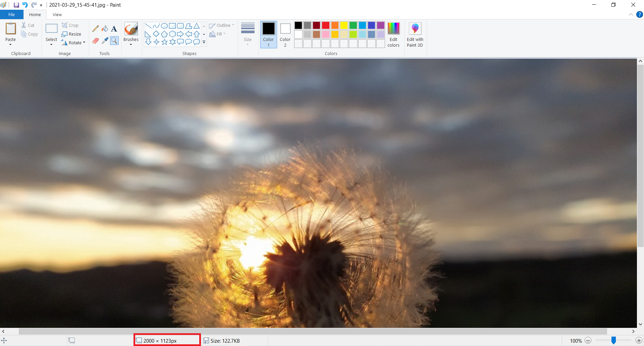Image resolution: width=644 pixels, height=346 pixels.
Task: Select the Pencil tool
Action: click(96, 29)
